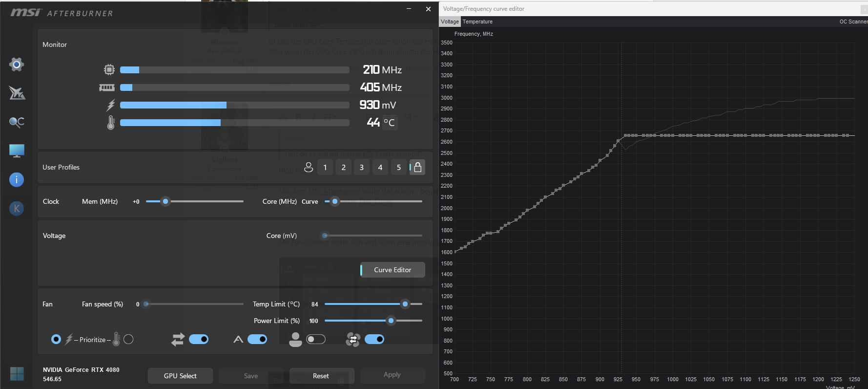Click the 930 mV voltage reading
The image size is (868, 389).
pyautogui.click(x=378, y=105)
